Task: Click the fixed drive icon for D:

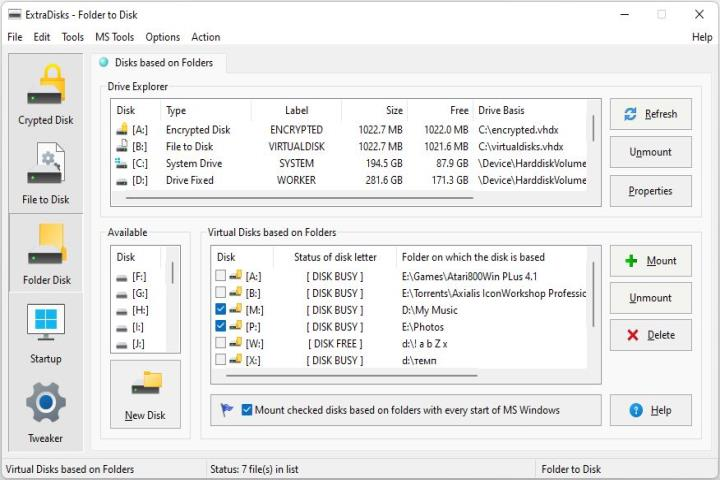Action: [x=122, y=181]
